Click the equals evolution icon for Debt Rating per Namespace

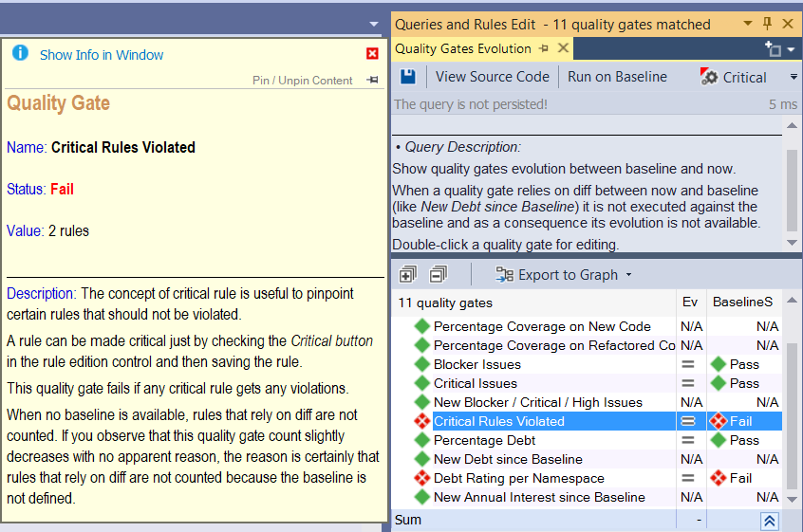pos(688,478)
